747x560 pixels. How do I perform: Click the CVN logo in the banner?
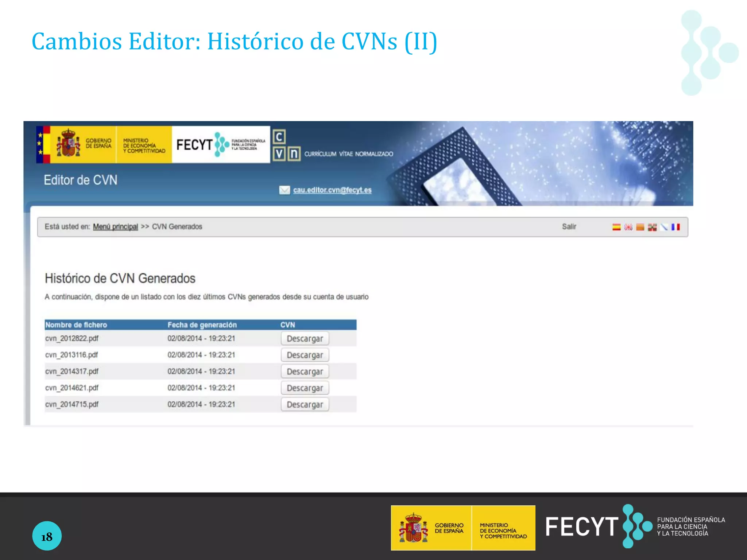pyautogui.click(x=287, y=145)
